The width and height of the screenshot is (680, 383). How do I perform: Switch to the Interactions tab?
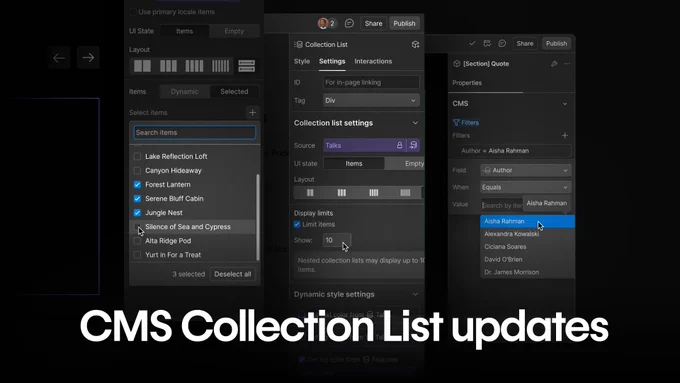[x=373, y=61]
